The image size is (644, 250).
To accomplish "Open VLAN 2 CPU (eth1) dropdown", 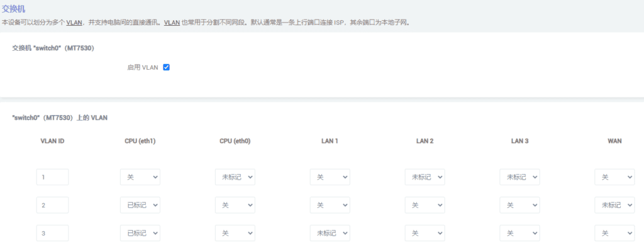I will pos(140,205).
